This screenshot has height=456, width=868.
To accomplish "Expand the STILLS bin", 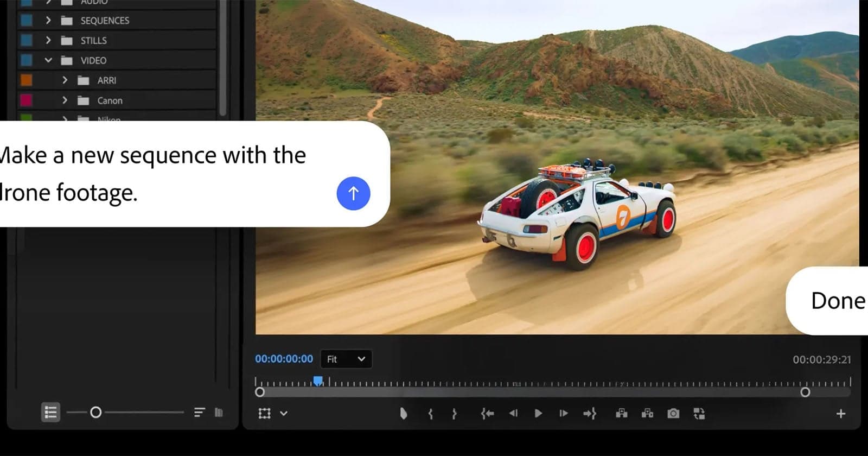I will point(48,40).
